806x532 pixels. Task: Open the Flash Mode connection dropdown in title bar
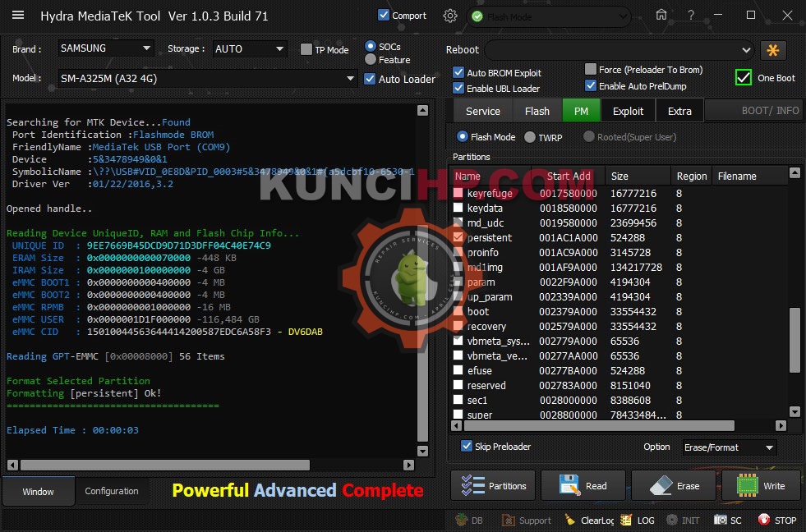pos(549,16)
